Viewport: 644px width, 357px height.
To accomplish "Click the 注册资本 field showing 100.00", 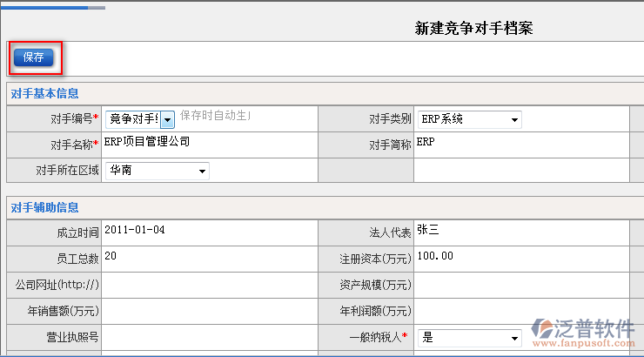I will click(x=520, y=258).
